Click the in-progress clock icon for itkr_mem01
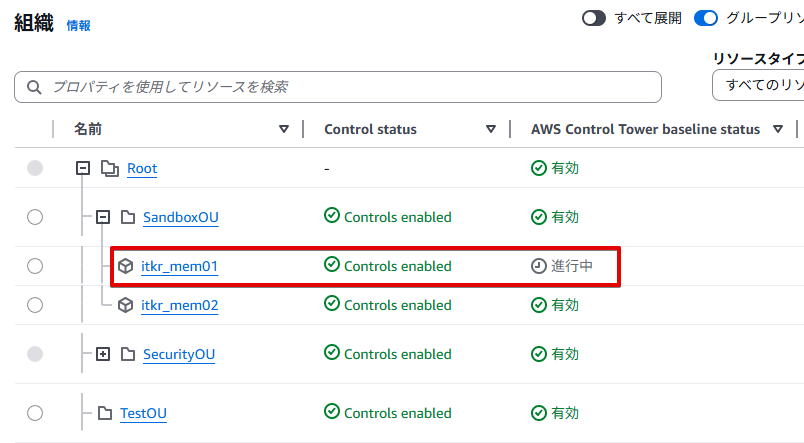Screen dimensions: 804x443 point(539,266)
